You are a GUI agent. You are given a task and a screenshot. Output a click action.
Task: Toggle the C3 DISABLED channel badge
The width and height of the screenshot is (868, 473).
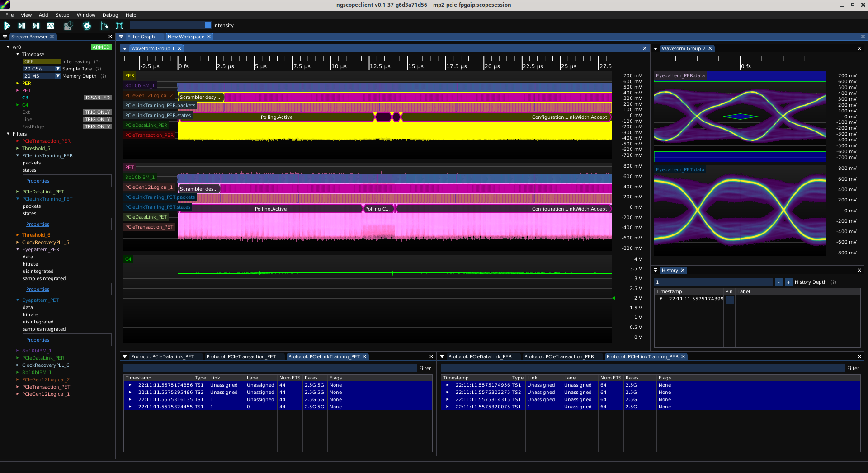point(97,98)
